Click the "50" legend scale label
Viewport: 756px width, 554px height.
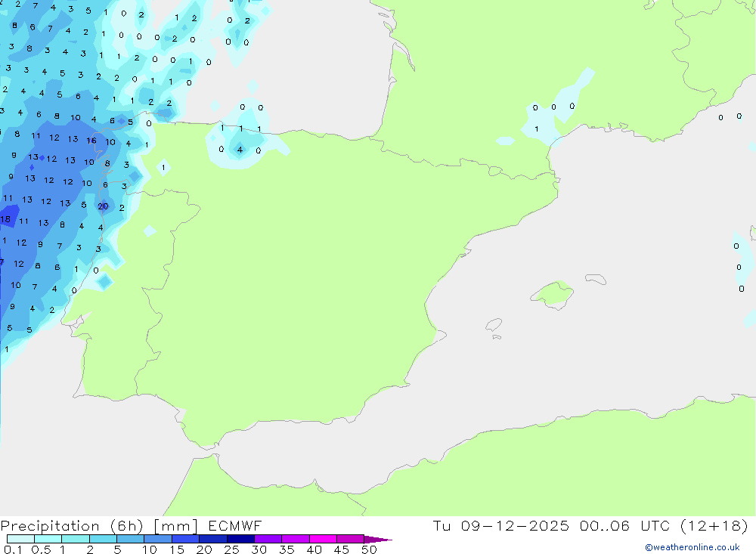[x=370, y=549]
